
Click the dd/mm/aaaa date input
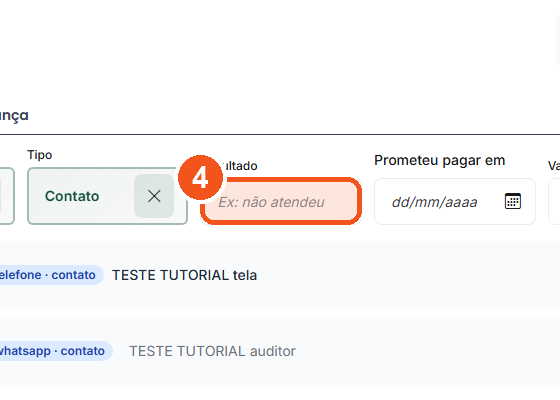pos(455,202)
